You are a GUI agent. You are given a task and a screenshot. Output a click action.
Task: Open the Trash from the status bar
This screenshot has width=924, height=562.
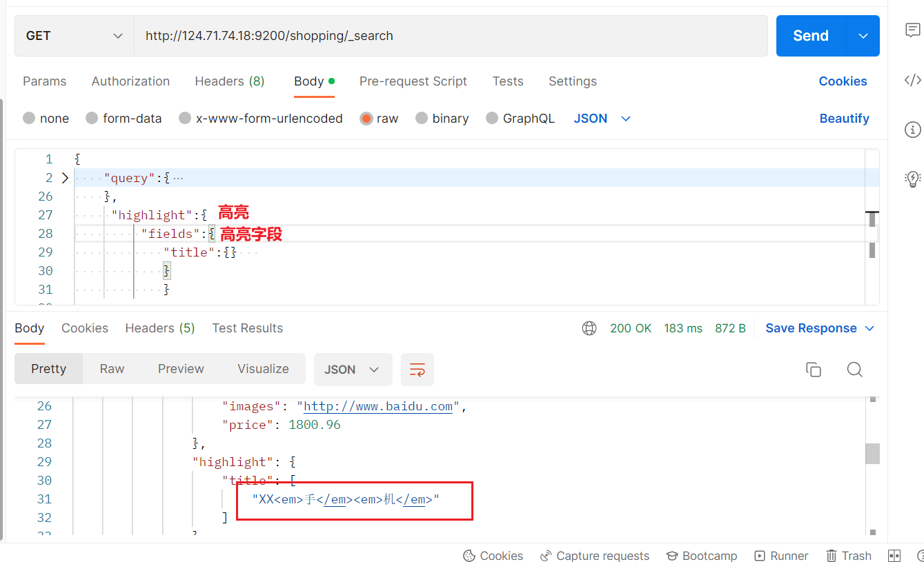(849, 556)
